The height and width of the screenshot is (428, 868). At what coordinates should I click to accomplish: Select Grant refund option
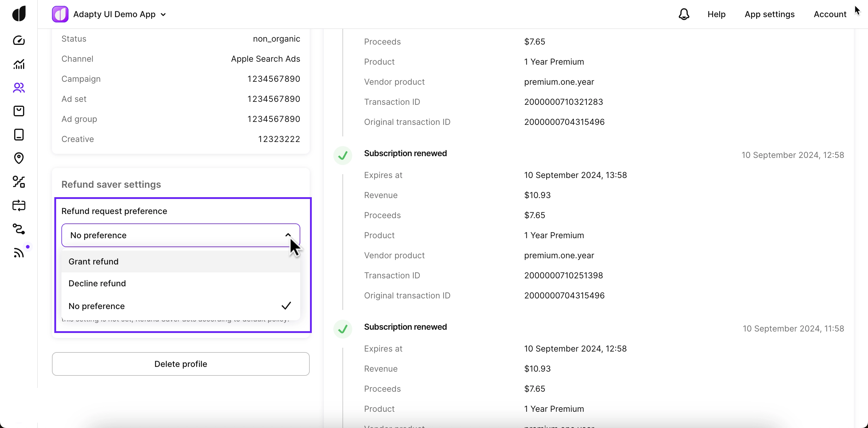pos(93,261)
